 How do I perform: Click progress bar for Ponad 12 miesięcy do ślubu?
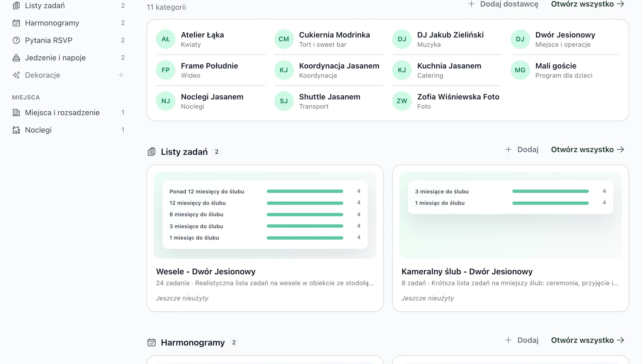click(x=305, y=191)
